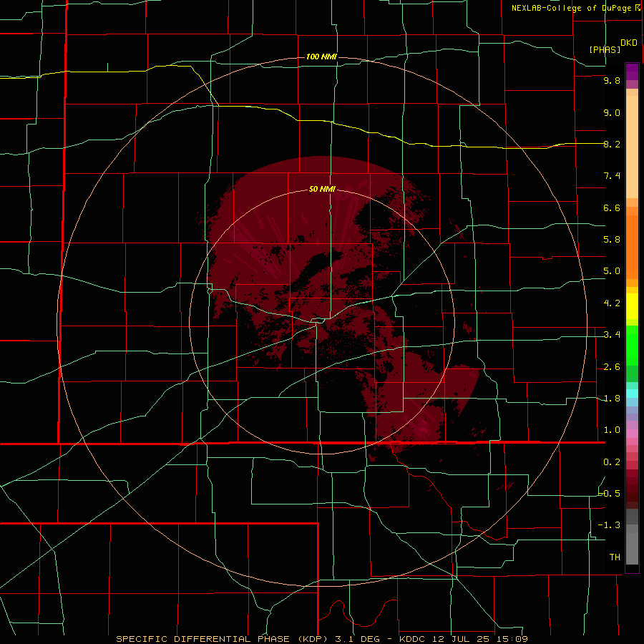Click the 9.8 scale value
Image resolution: width=644 pixels, height=644 pixels.
[612, 80]
